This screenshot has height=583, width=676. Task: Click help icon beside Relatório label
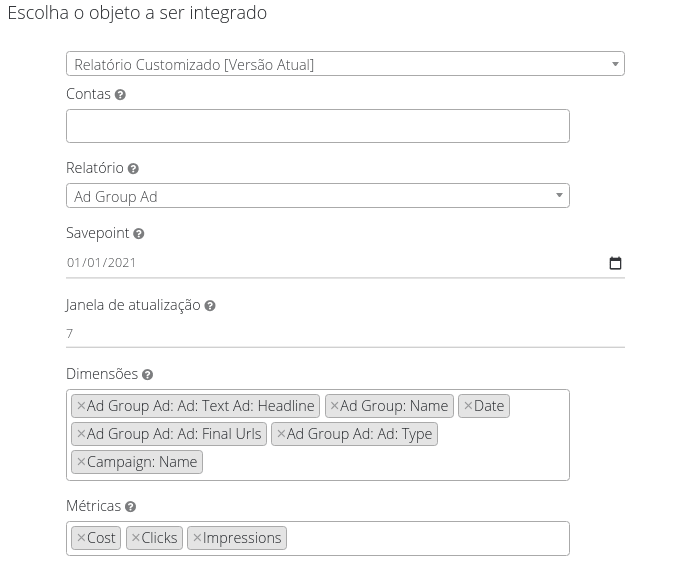pos(133,169)
